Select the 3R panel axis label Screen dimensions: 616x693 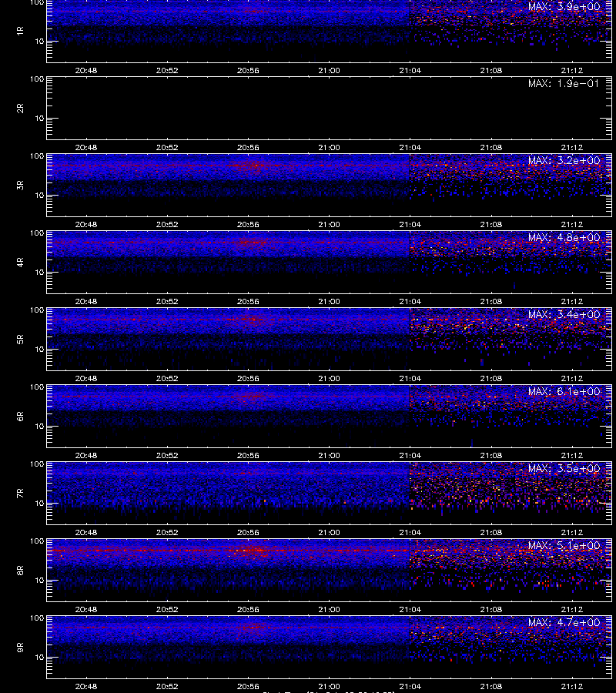click(20, 185)
